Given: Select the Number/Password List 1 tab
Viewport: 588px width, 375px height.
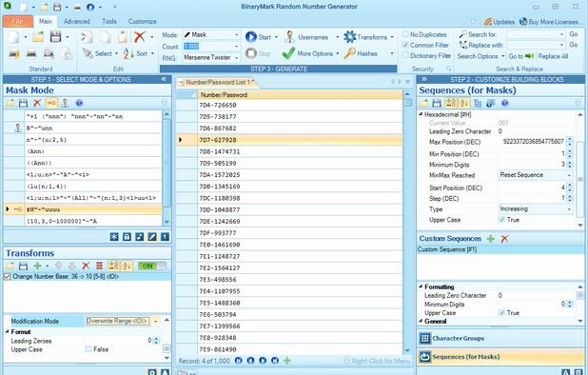Looking at the screenshot, I should pyautogui.click(x=218, y=82).
